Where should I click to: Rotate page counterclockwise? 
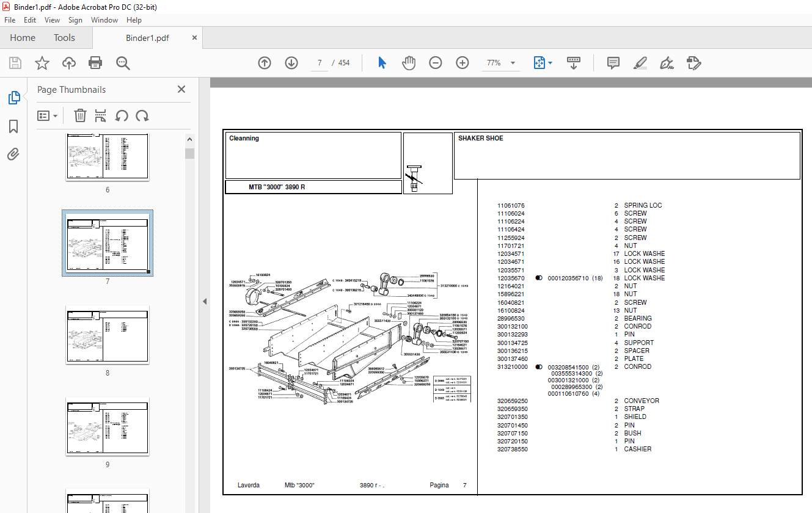click(122, 115)
